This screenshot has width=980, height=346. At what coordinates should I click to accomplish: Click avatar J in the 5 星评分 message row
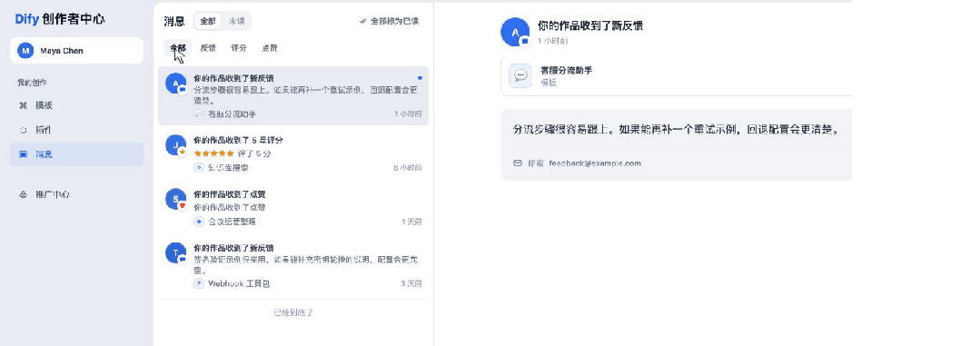tap(175, 145)
